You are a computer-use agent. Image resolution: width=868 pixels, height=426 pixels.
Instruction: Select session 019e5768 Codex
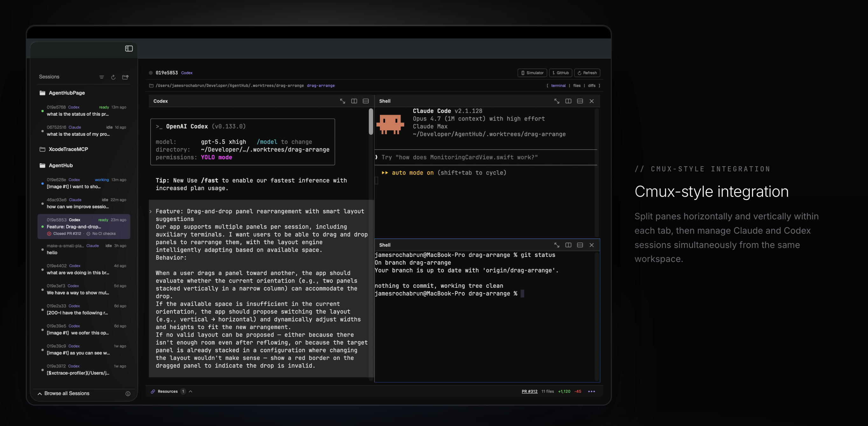84,111
